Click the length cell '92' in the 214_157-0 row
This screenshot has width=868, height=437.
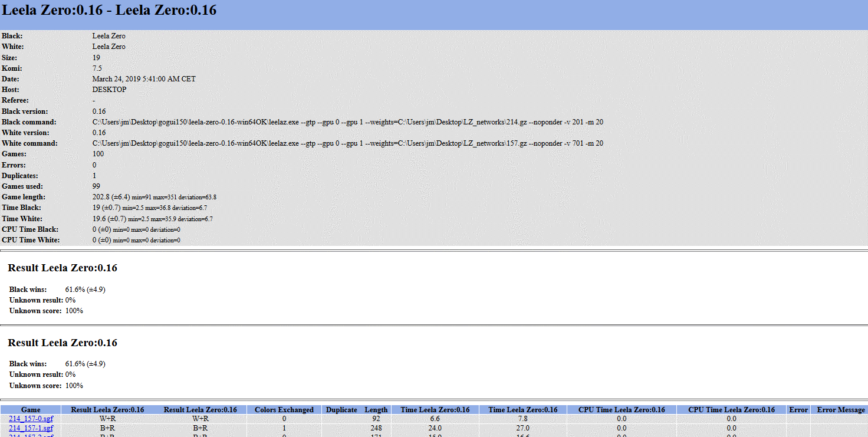coord(376,419)
